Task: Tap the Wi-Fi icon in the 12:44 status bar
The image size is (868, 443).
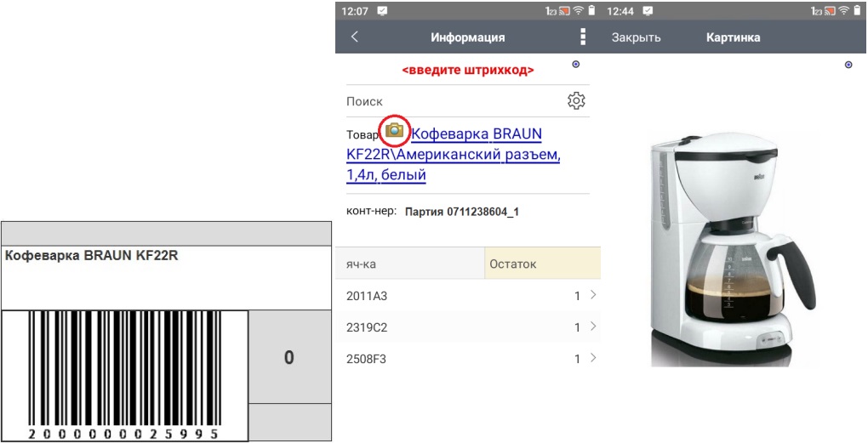Action: pos(844,10)
